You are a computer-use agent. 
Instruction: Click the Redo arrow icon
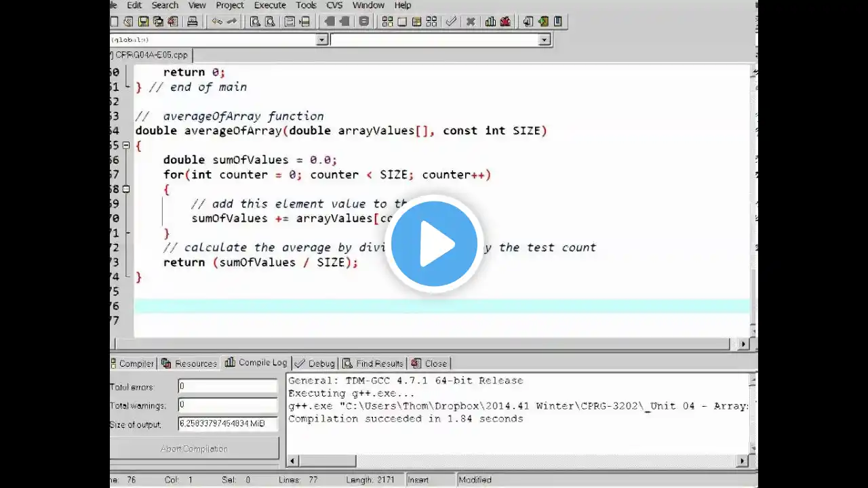(x=232, y=22)
